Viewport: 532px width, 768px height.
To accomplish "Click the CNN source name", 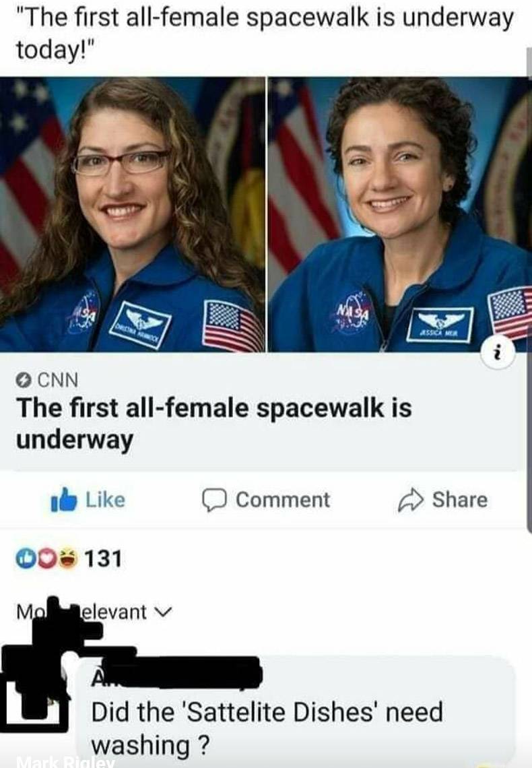I will 58,379.
